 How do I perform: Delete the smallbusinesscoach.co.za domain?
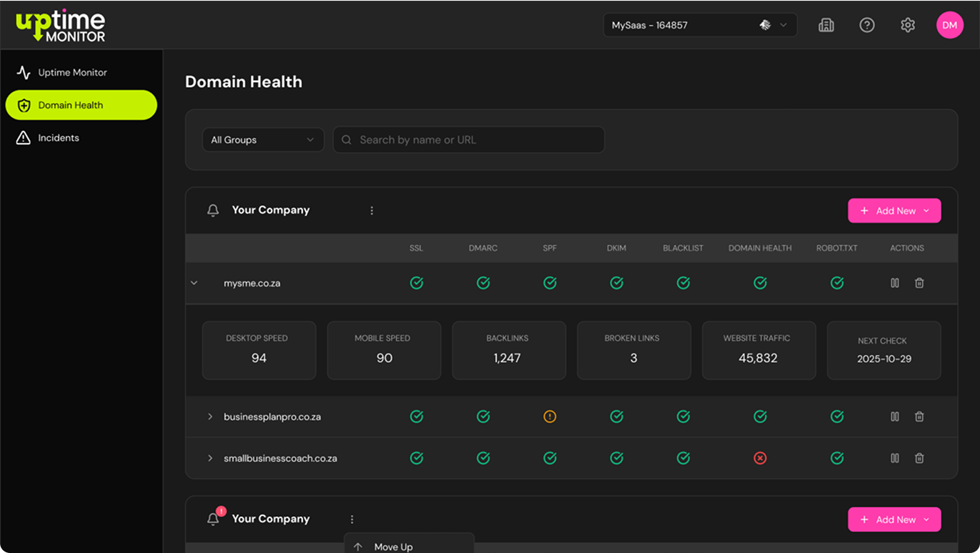pyautogui.click(x=919, y=458)
